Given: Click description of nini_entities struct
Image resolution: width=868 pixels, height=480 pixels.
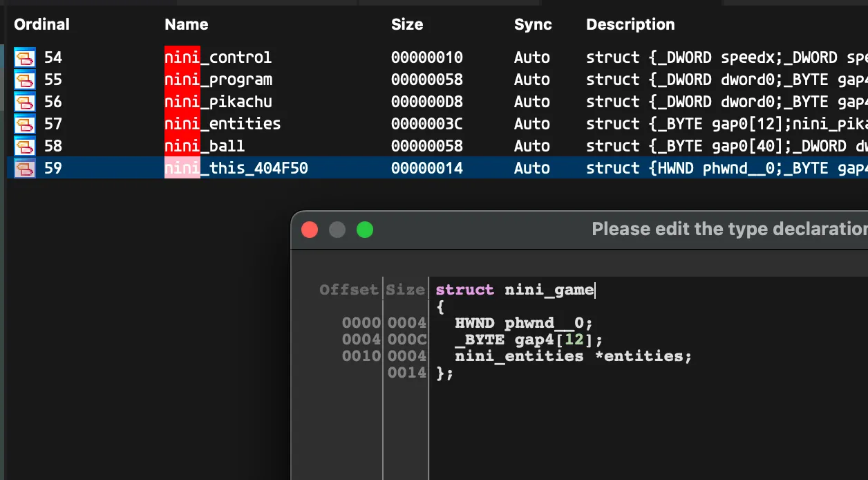Looking at the screenshot, I should pos(727,124).
